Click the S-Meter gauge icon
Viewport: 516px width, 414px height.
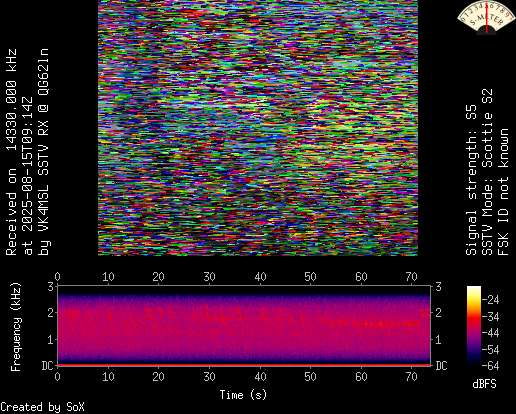click(x=486, y=17)
